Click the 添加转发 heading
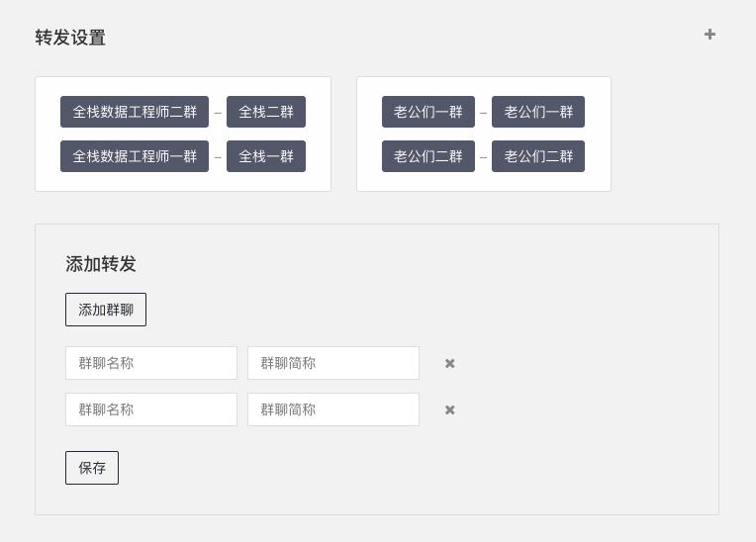 (x=101, y=264)
